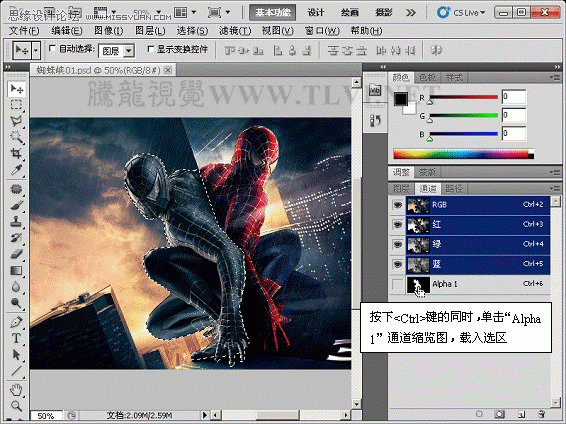Screen dimensions: 566x424
Task: Select the Magic Wand tool
Action: [x=16, y=137]
